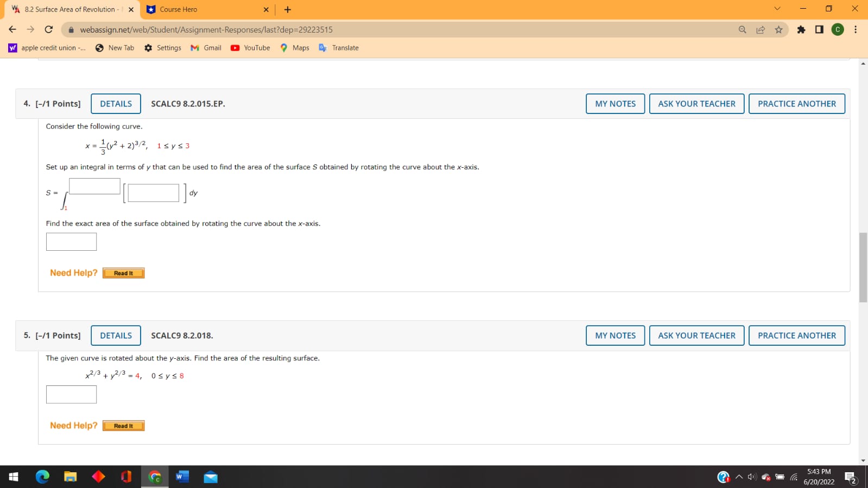Open the Extensions puzzle icon
Image resolution: width=868 pixels, height=488 pixels.
click(801, 29)
